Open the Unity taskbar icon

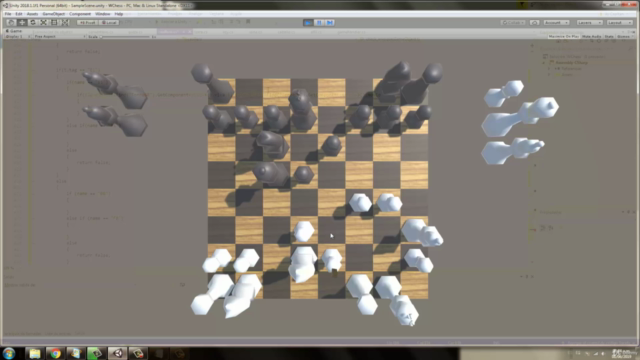[118, 353]
